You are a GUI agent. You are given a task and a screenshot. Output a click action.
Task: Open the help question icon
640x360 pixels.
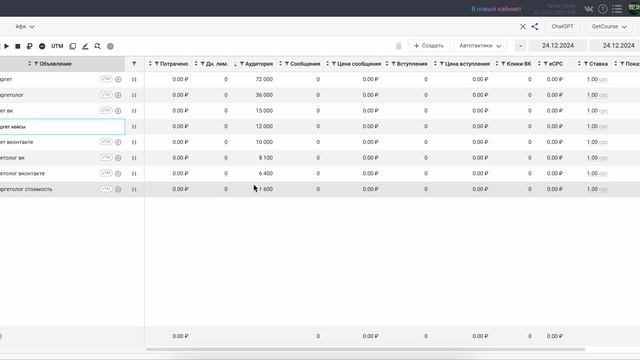(x=602, y=9)
